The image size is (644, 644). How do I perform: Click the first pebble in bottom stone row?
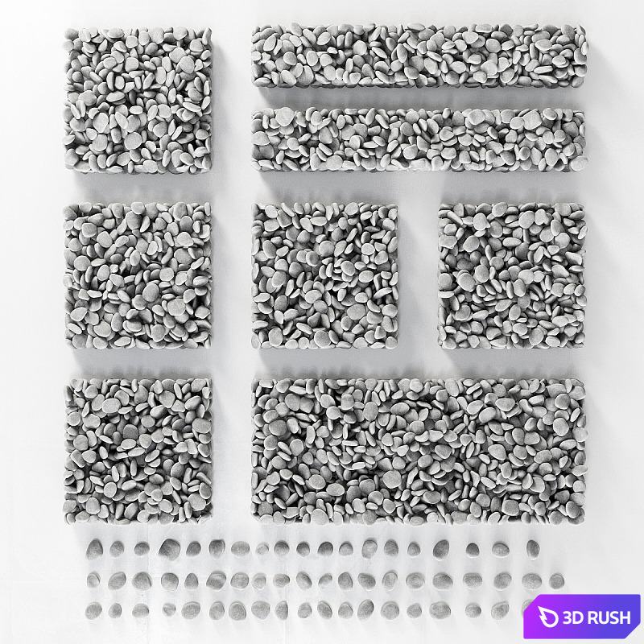click(93, 609)
